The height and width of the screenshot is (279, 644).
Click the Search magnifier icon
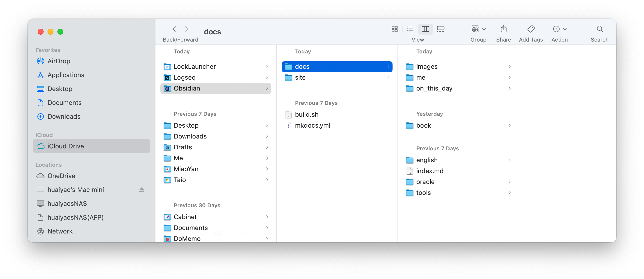point(600,29)
